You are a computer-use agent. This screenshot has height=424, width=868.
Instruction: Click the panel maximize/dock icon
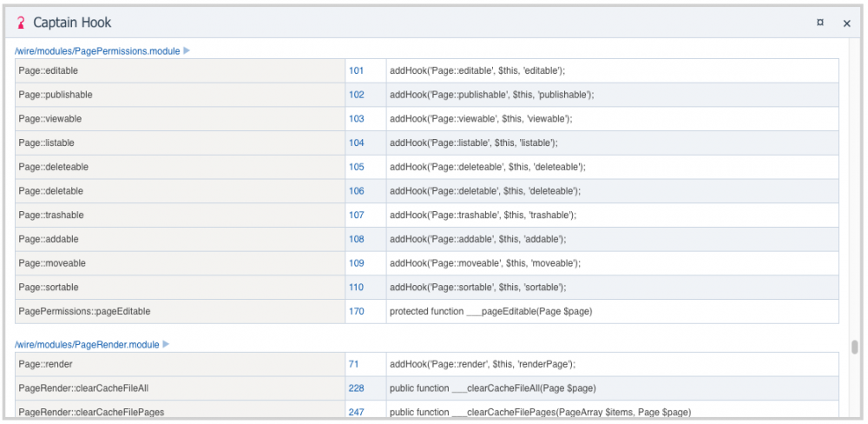pyautogui.click(x=819, y=23)
